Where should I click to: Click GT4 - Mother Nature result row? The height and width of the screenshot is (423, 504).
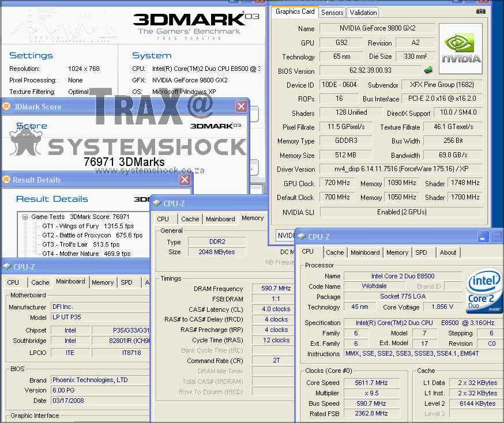(86, 254)
